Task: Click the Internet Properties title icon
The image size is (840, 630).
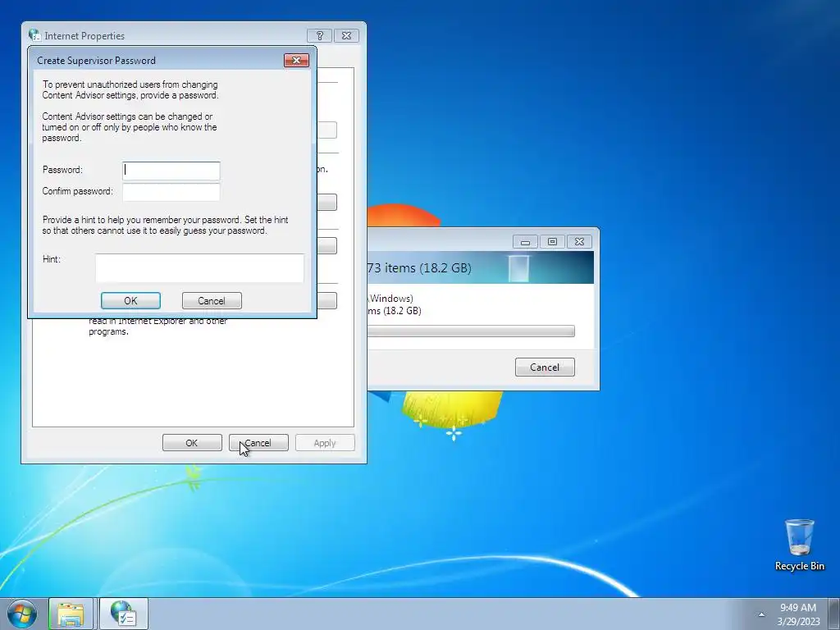Action: [x=34, y=35]
